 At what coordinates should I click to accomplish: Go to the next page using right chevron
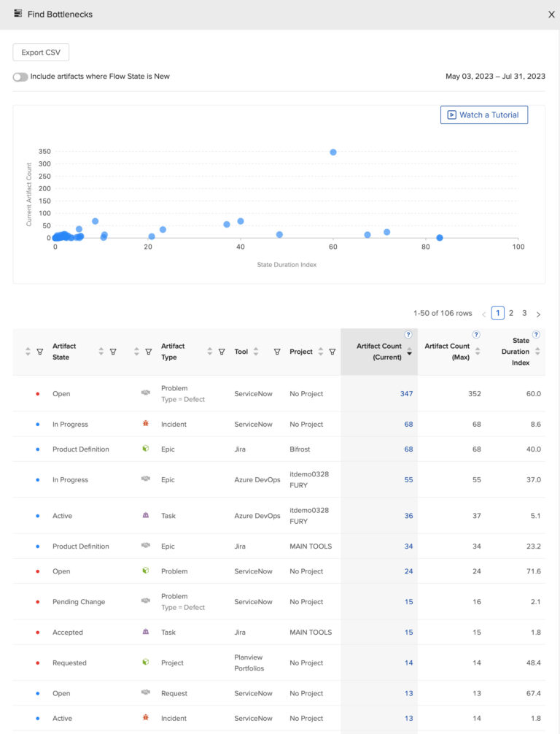pyautogui.click(x=538, y=314)
